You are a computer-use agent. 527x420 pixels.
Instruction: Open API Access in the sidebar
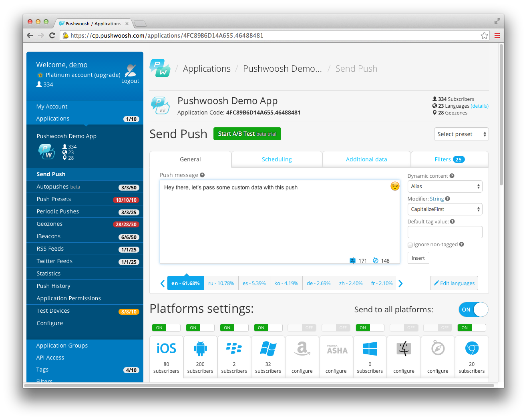point(50,358)
